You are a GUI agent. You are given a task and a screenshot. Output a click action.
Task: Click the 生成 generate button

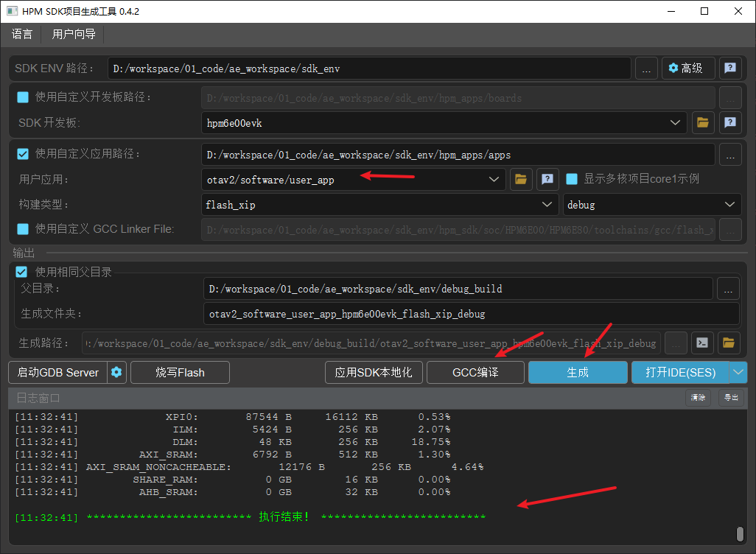pyautogui.click(x=578, y=372)
